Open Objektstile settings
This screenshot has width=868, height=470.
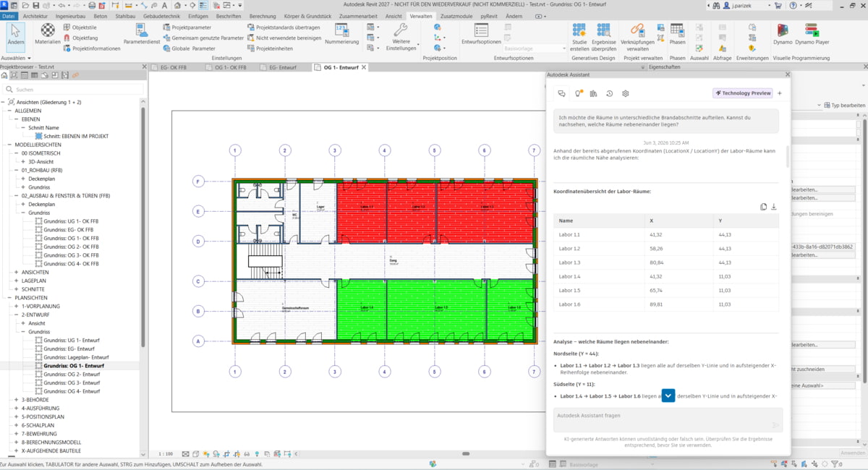79,27
